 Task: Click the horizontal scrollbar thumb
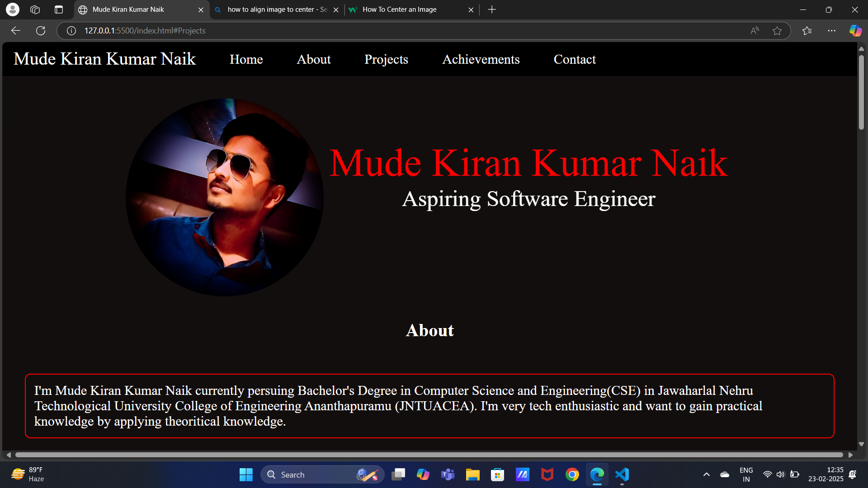pos(429,455)
